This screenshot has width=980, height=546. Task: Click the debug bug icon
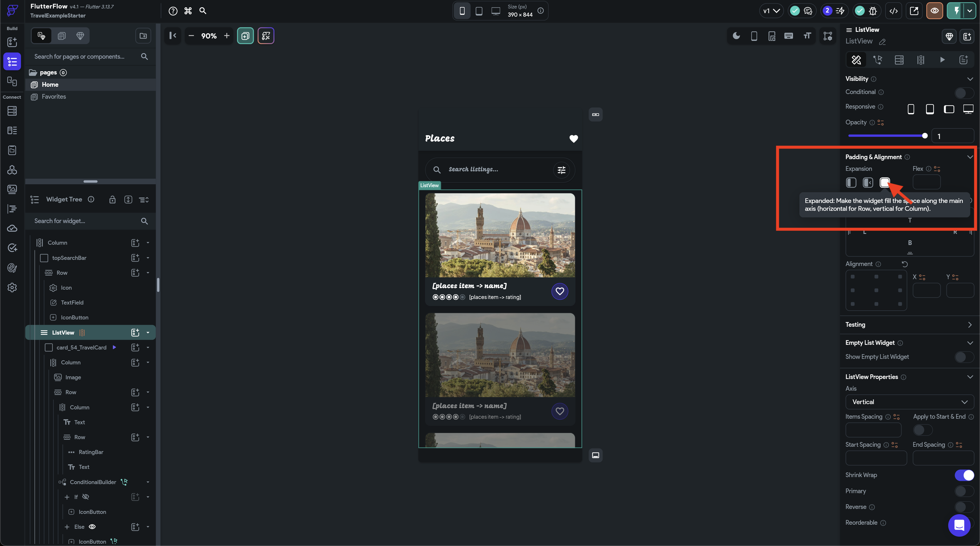[x=873, y=11]
